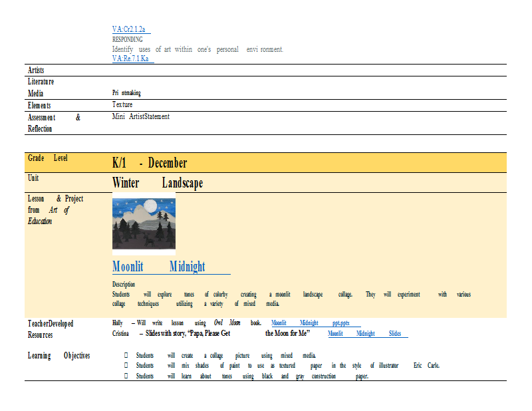Click the 'Mini Artist Statement' text
Image resolution: width=532 pixels, height=411 pixels.
tap(141, 116)
